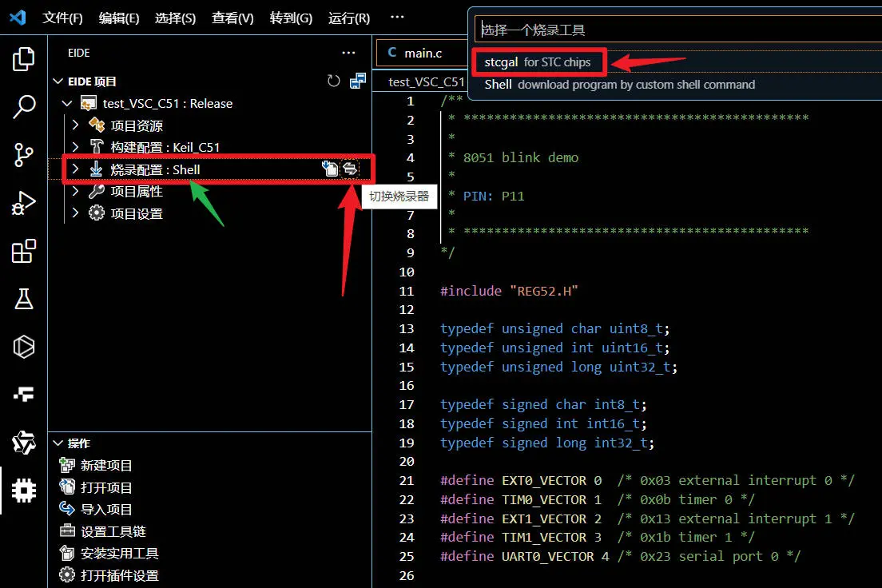Click the 选择一个烧录工具 input box
The height and width of the screenshot is (588, 882).
pyautogui.click(x=678, y=30)
